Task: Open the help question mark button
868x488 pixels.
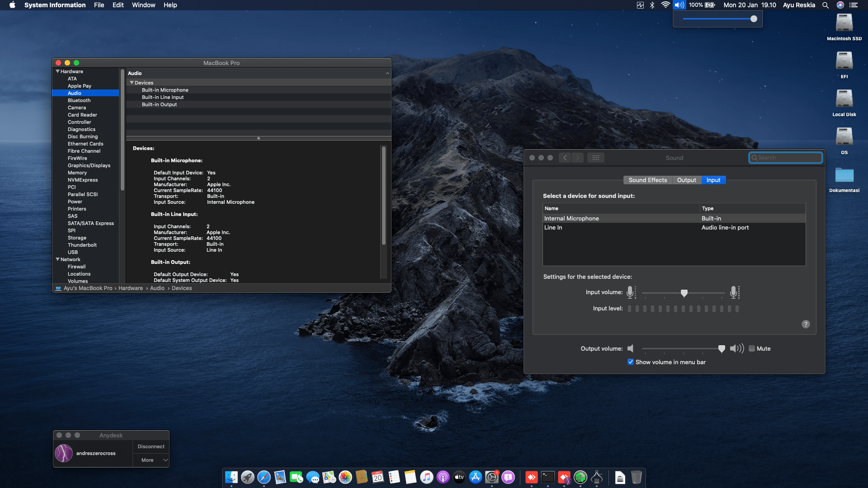Action: click(x=806, y=324)
